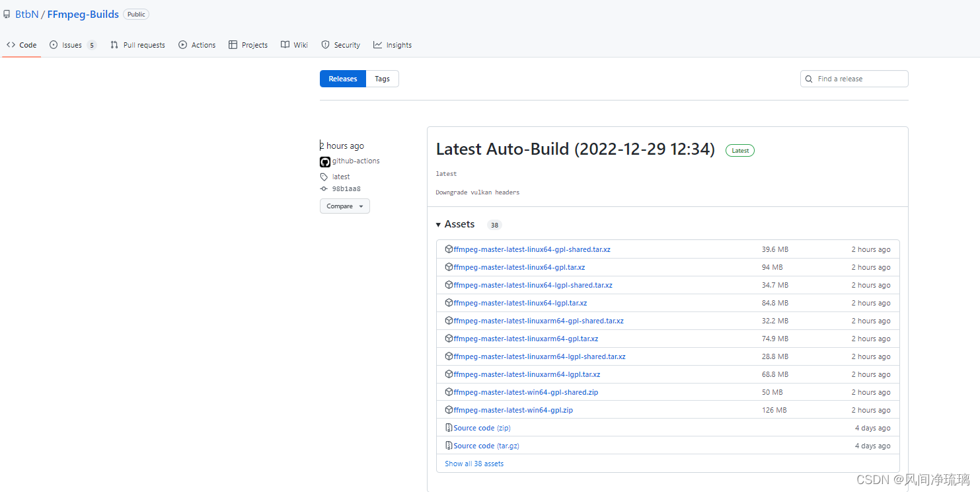Click package icon of linuxarm64-gpl.tar.xz

coord(449,339)
